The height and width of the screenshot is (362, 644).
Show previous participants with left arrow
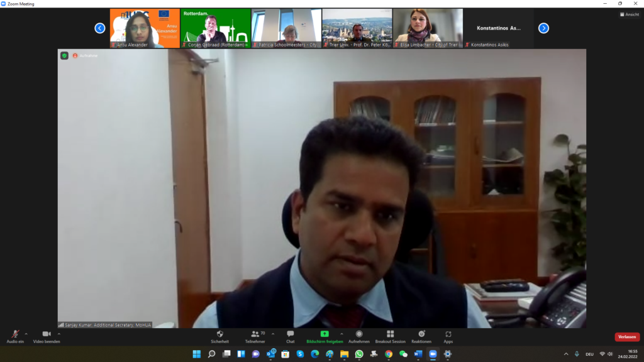coord(99,28)
